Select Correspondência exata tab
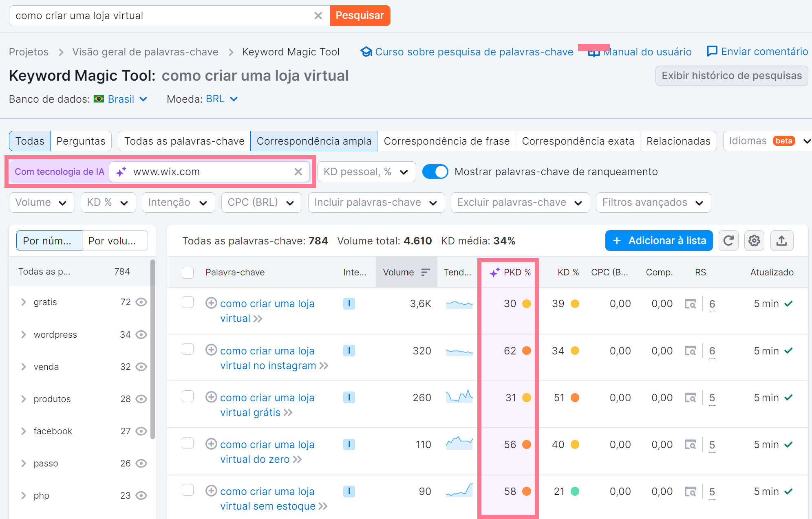This screenshot has height=519, width=812. [578, 141]
